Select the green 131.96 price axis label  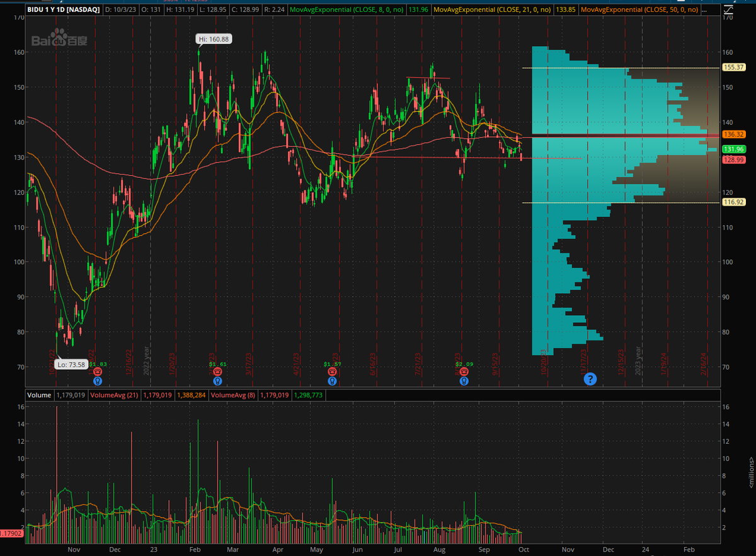click(734, 149)
